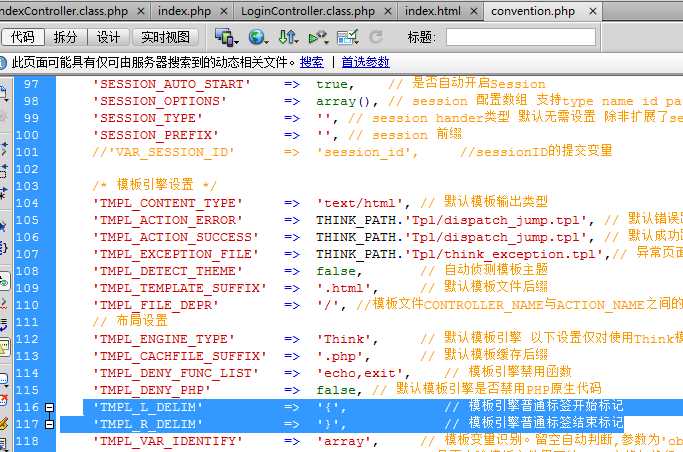Click the '.html' suffix value
The image size is (683, 452).
point(344,288)
